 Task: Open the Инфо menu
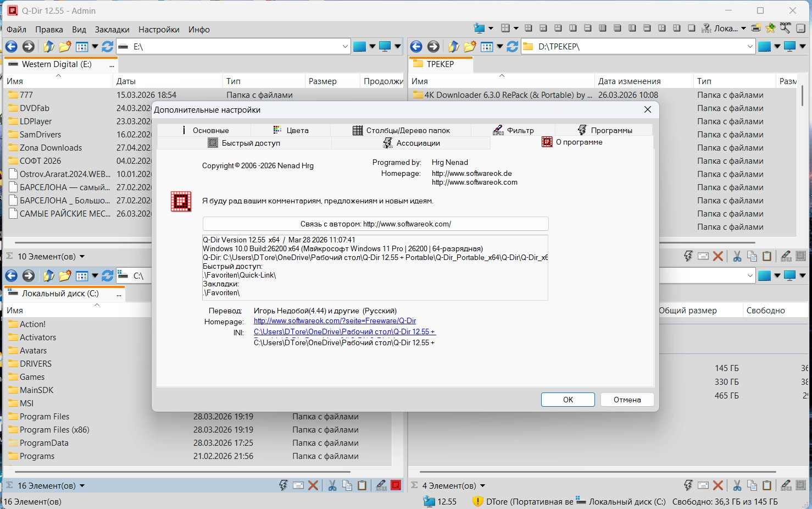point(199,30)
